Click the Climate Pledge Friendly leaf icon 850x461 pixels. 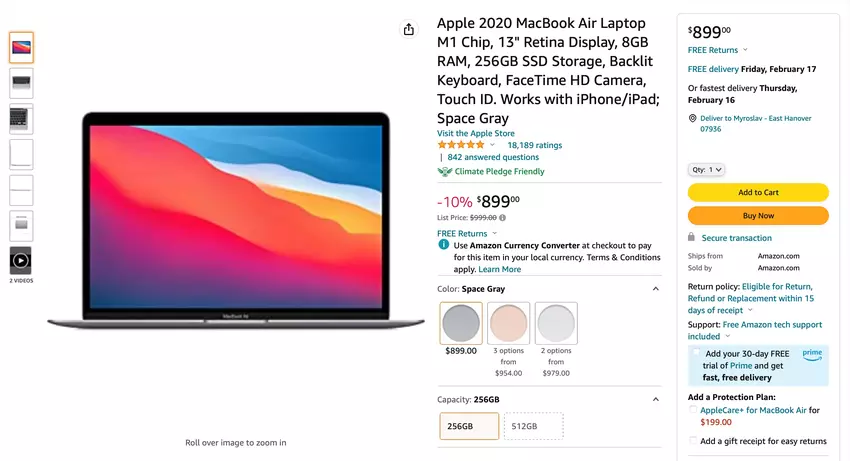(x=445, y=172)
